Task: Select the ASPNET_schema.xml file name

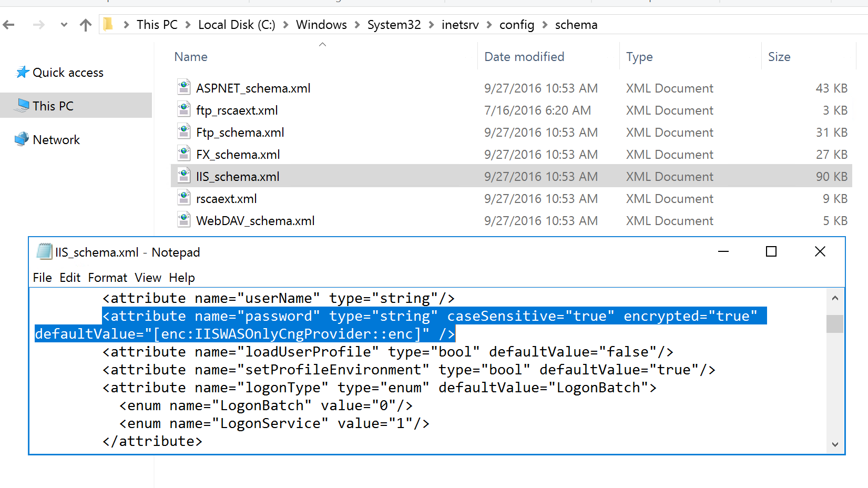Action: 253,88
